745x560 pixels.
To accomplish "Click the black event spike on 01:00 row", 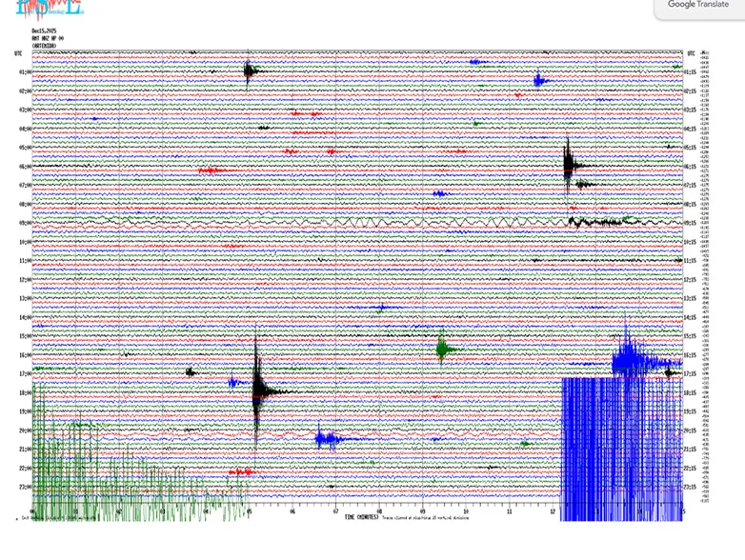I will [x=250, y=70].
